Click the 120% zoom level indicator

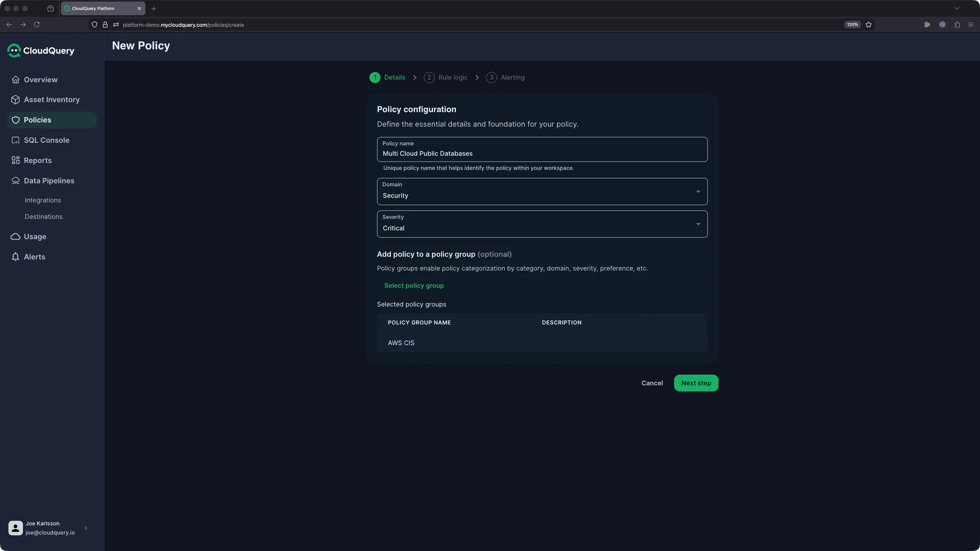click(x=852, y=24)
